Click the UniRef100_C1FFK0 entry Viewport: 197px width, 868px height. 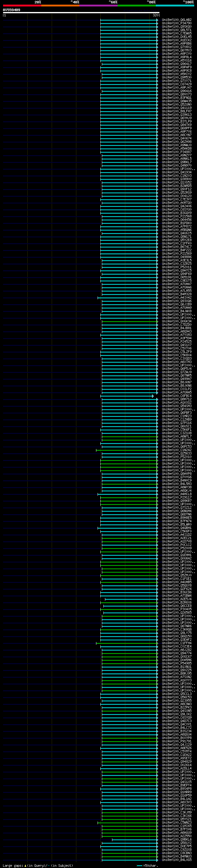177,243
